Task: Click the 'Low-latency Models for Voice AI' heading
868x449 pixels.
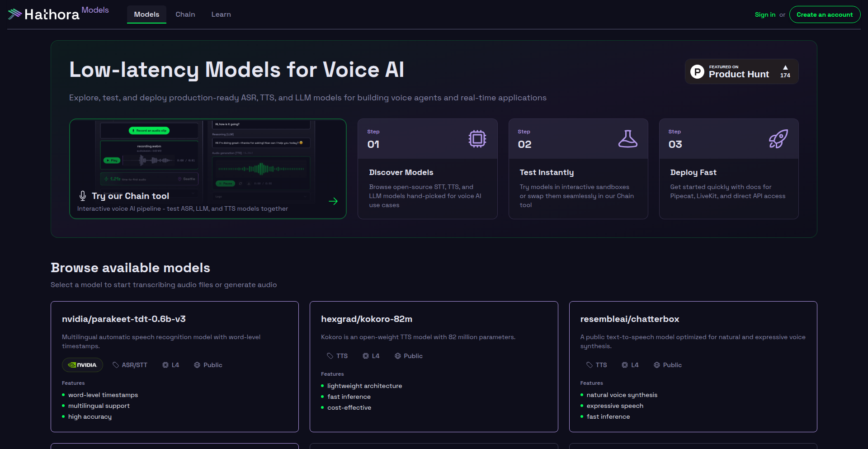Action: pyautogui.click(x=236, y=70)
